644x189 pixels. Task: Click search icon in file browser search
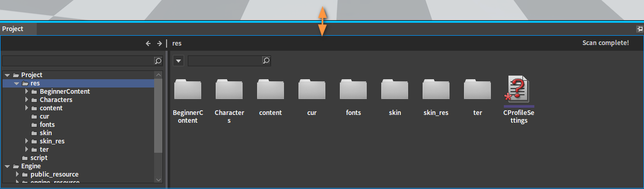click(266, 61)
